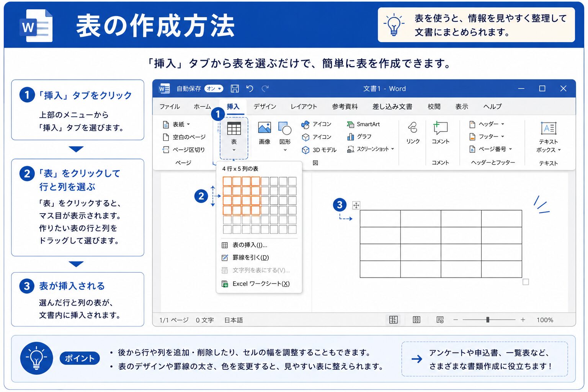Toggle the 自動保存 switch off
Screen dimensions: 588x392
click(x=214, y=88)
